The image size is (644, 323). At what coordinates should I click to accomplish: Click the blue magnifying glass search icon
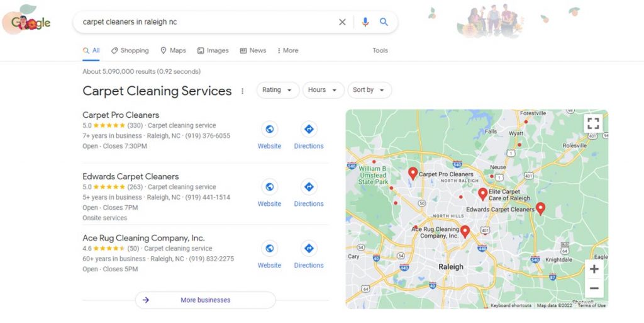point(384,22)
